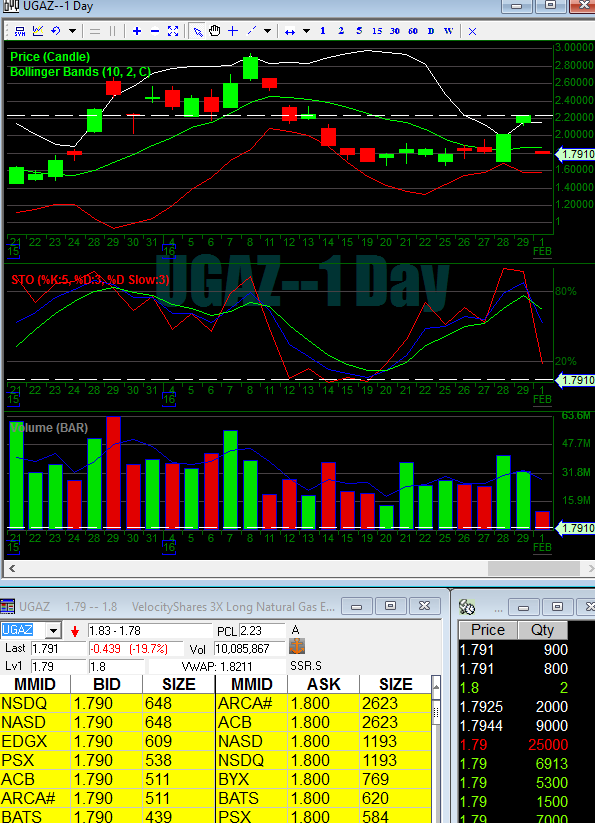
Task: Click the Level 2 table vertical scrollbar
Action: tap(436, 751)
